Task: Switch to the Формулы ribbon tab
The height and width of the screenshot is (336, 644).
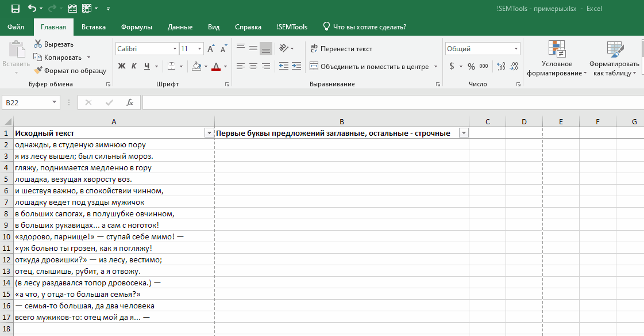Action: click(x=136, y=27)
